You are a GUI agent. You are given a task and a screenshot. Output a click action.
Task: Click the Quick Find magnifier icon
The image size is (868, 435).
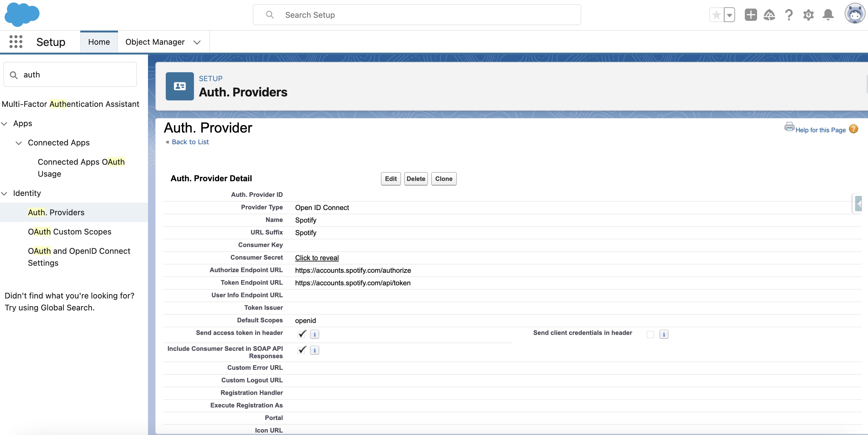[x=13, y=75]
